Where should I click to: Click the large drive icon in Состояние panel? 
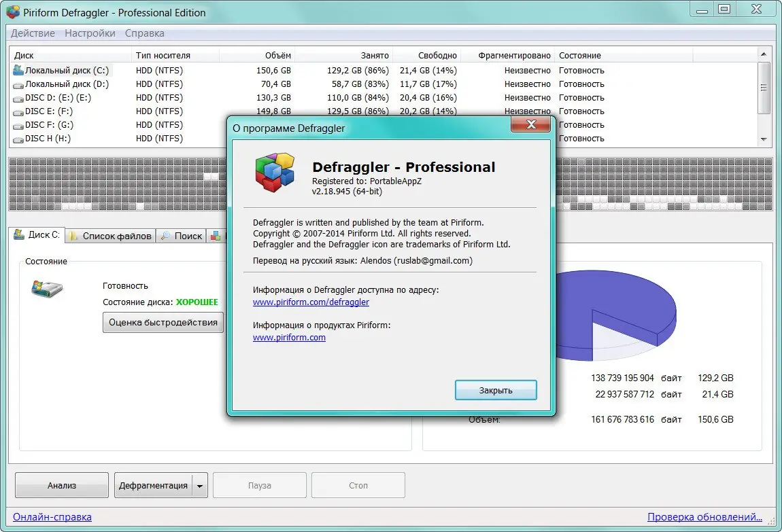[47, 288]
